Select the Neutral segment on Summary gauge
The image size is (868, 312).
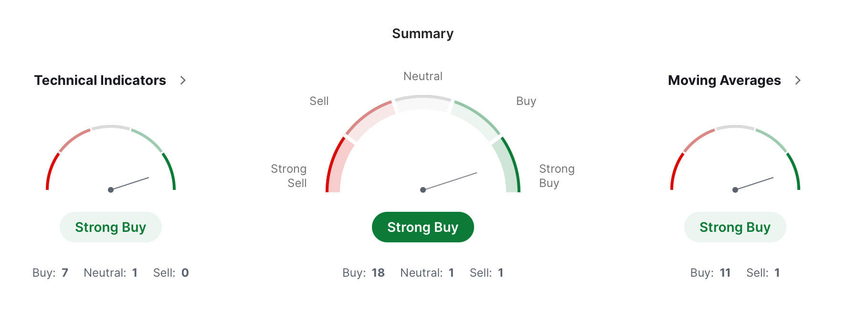point(422,103)
